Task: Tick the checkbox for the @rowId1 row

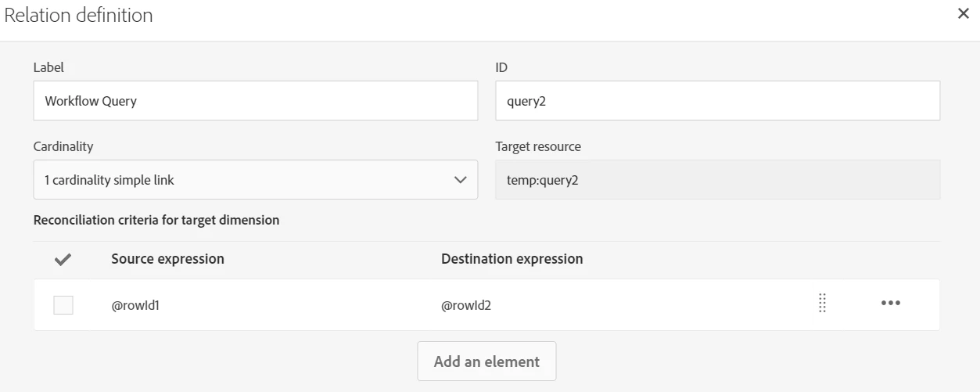Action: pyautogui.click(x=63, y=305)
